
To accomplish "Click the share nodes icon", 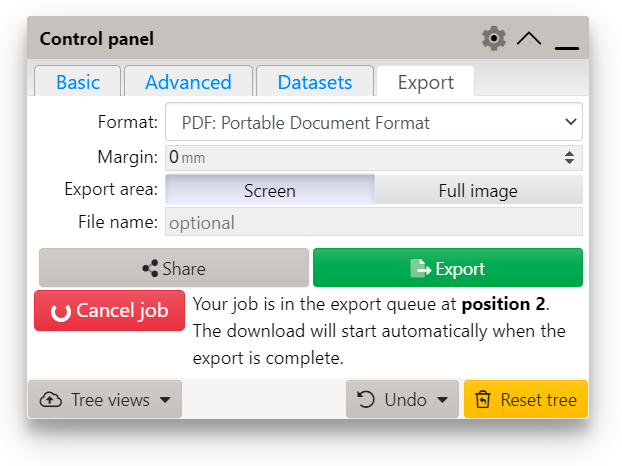I will (151, 268).
